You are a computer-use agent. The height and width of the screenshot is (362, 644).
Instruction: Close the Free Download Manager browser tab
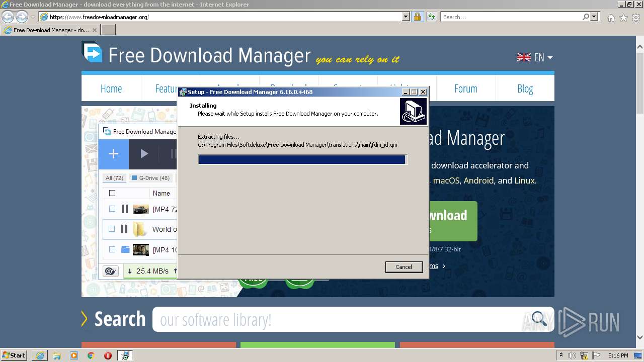click(95, 30)
